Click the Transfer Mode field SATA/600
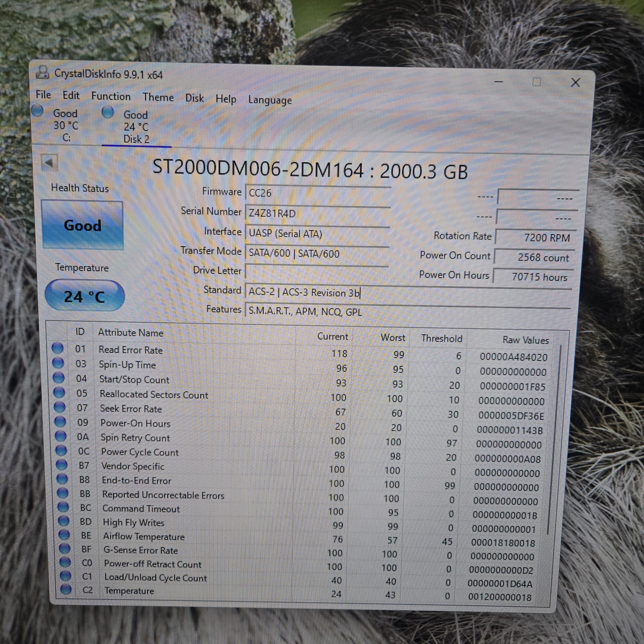This screenshot has height=644, width=644. pyautogui.click(x=317, y=253)
